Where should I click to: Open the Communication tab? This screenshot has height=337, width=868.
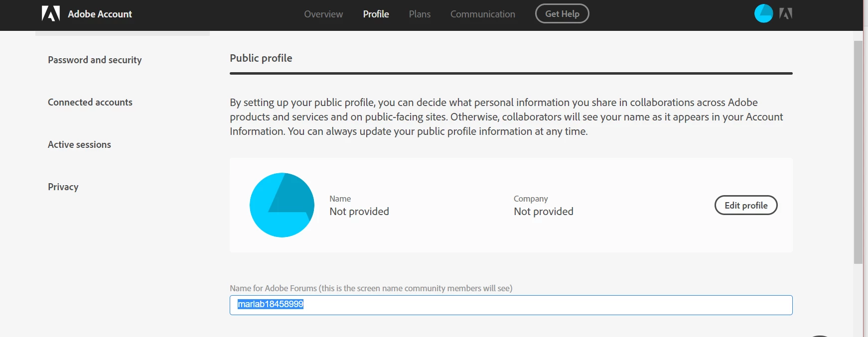pos(483,14)
